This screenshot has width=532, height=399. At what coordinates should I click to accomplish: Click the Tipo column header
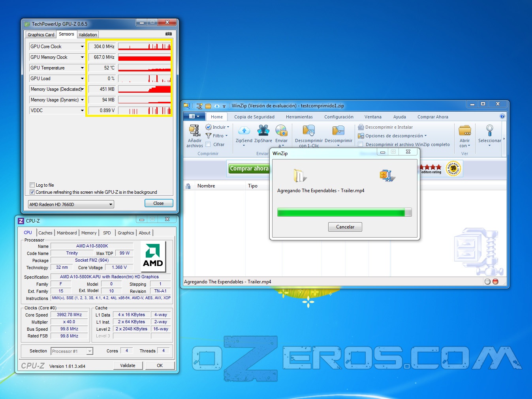point(257,186)
